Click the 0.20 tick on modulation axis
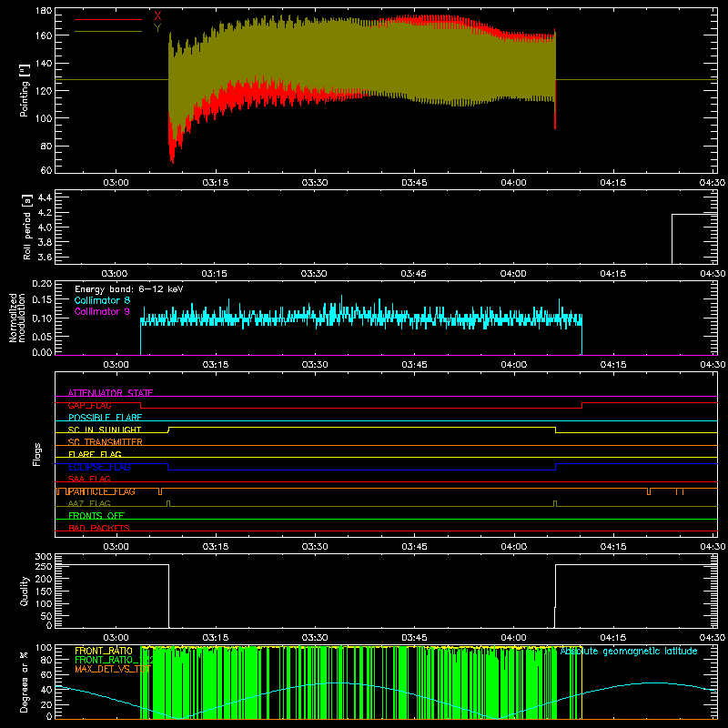Screen dimensions: 728x728 point(42,283)
